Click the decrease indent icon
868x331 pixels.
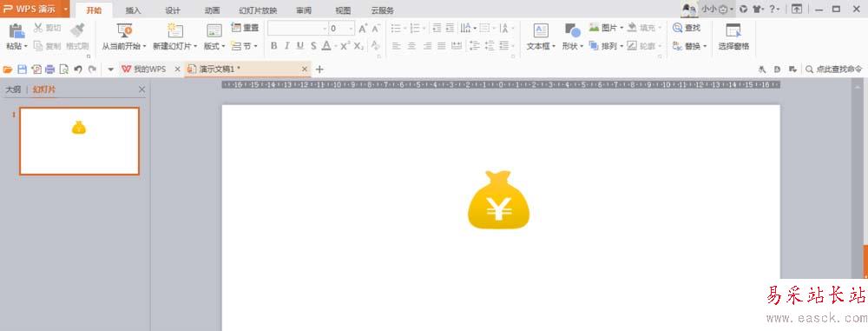pyautogui.click(x=437, y=29)
